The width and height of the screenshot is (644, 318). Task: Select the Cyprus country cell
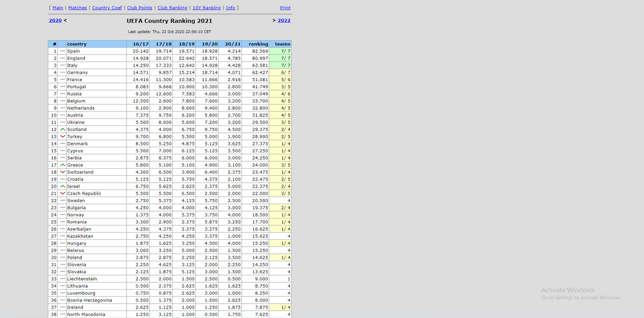click(96, 150)
